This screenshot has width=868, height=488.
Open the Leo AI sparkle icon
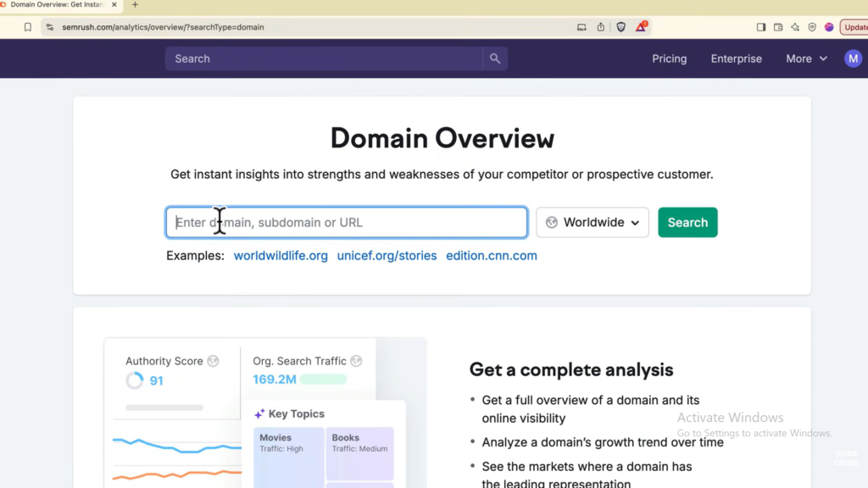795,27
